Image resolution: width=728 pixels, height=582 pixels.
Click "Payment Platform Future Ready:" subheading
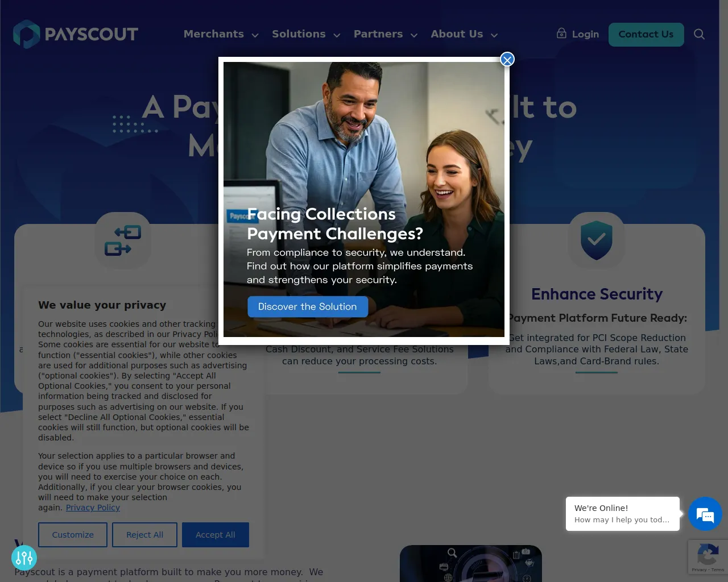597,318
